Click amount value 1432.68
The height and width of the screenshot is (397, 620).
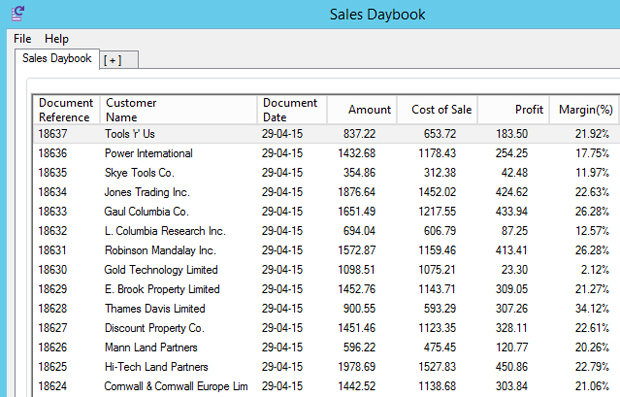(x=357, y=153)
